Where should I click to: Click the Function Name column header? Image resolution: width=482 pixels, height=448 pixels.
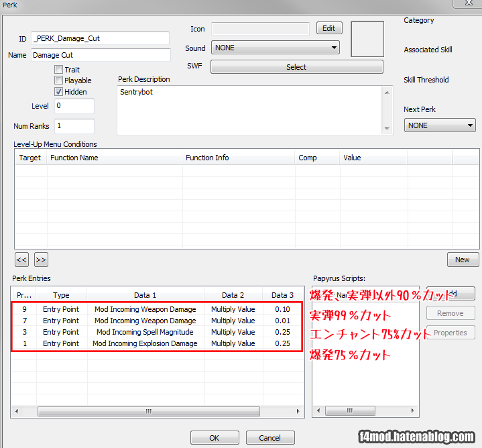pos(115,158)
